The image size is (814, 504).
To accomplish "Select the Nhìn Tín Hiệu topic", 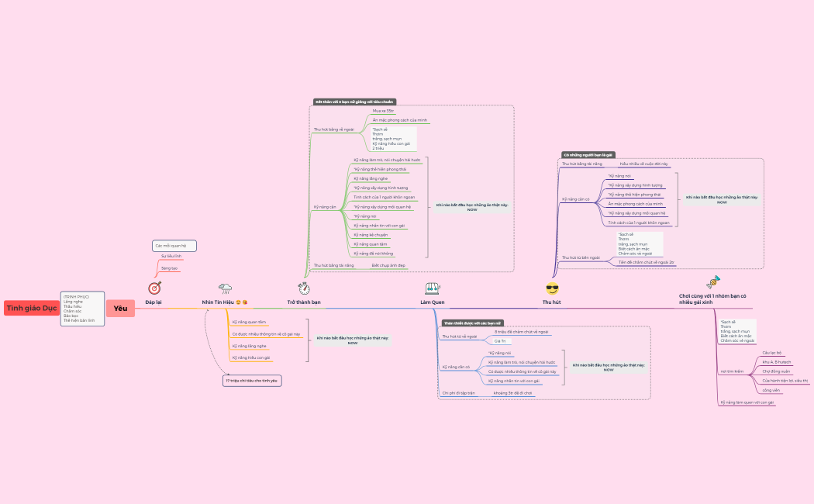I will coord(224,302).
